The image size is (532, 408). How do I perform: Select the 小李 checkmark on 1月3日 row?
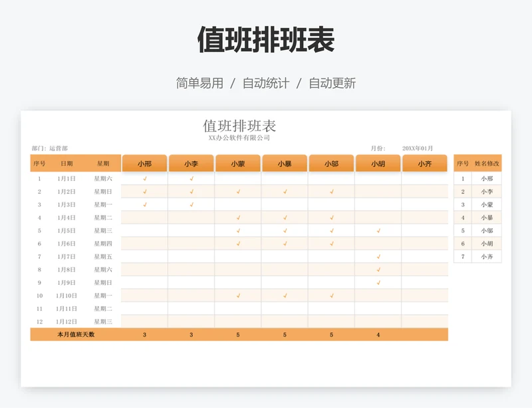[192, 204]
